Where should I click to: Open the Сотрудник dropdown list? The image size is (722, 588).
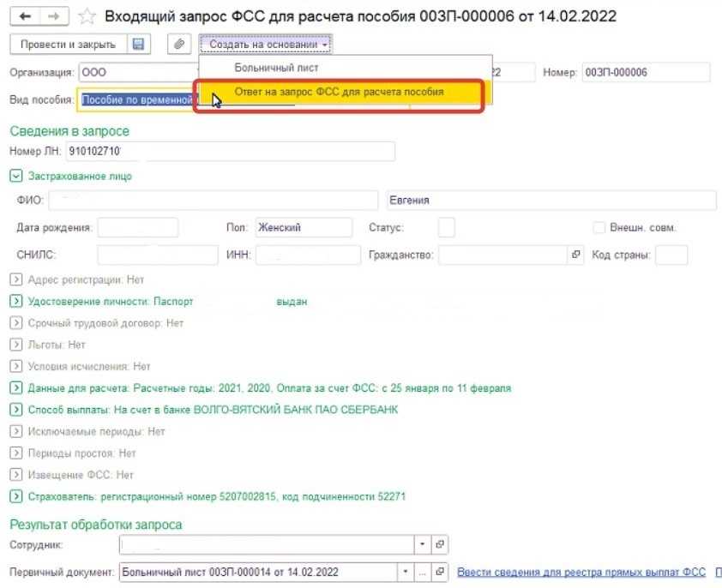422,544
